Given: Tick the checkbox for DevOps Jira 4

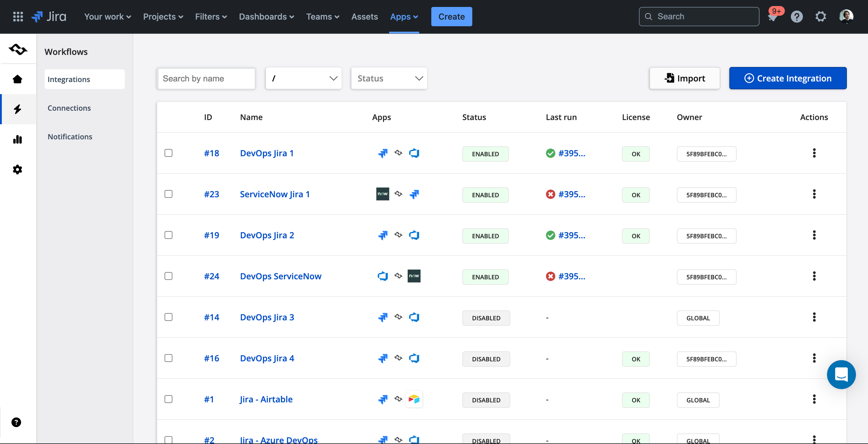Looking at the screenshot, I should pos(168,358).
